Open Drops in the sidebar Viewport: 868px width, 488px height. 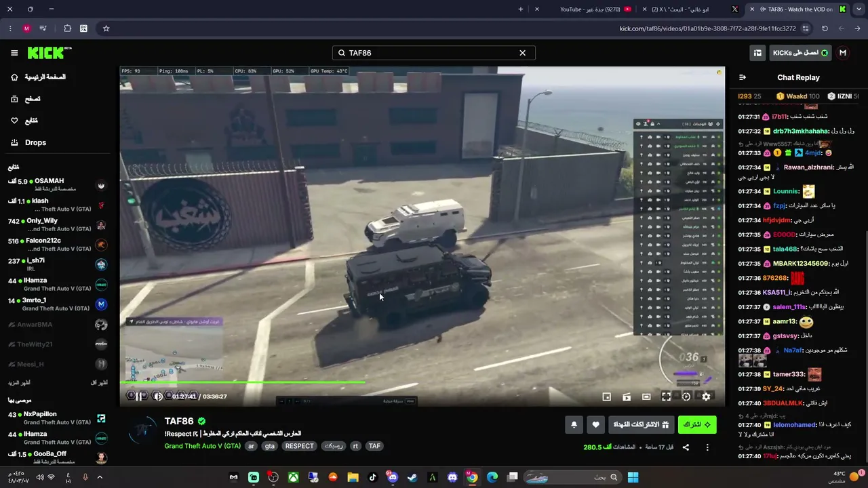pos(28,142)
